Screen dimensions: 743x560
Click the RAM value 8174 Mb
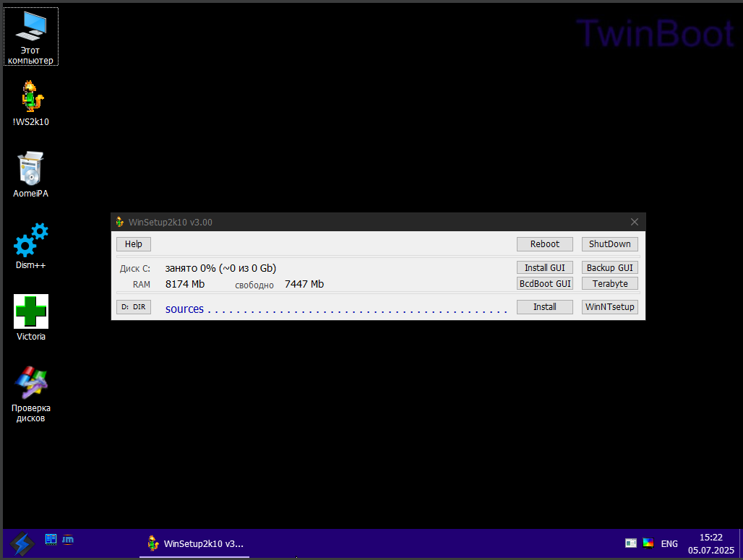[x=185, y=284]
